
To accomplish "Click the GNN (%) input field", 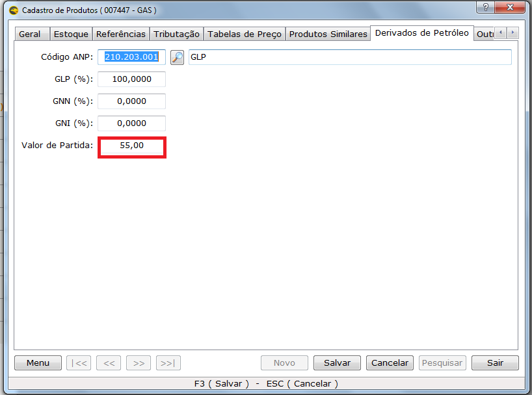I will (x=131, y=101).
